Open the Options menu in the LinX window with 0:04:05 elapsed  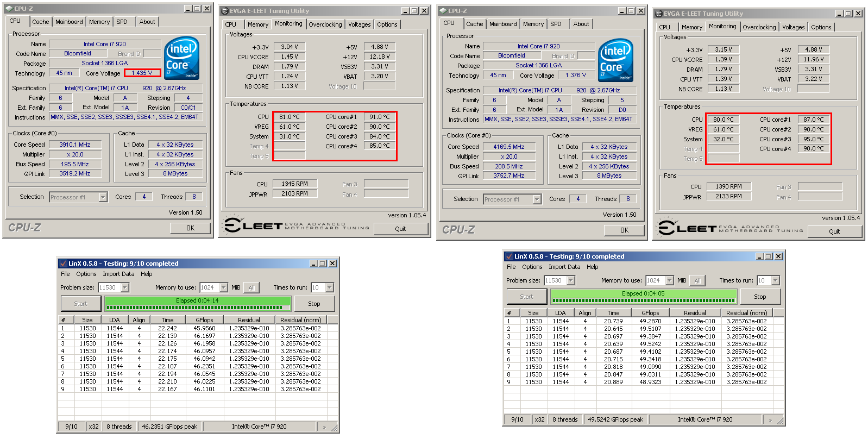[532, 267]
